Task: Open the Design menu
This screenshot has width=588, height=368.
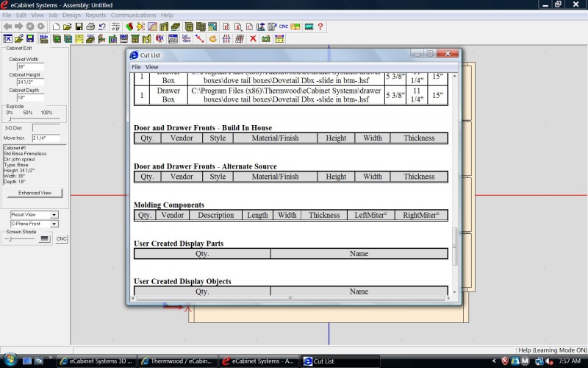Action: tap(71, 15)
